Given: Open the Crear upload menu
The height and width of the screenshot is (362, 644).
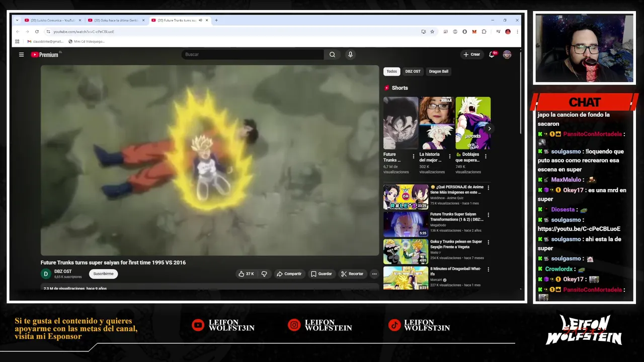Looking at the screenshot, I should pos(471,54).
